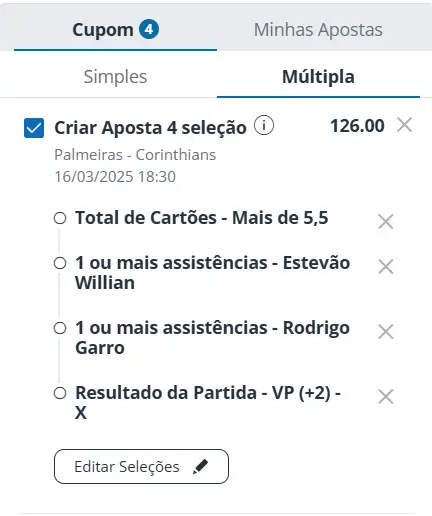This screenshot has height=516, width=432.
Task: Remove Resultado da Partida VP (+2) selection
Action: point(386,397)
